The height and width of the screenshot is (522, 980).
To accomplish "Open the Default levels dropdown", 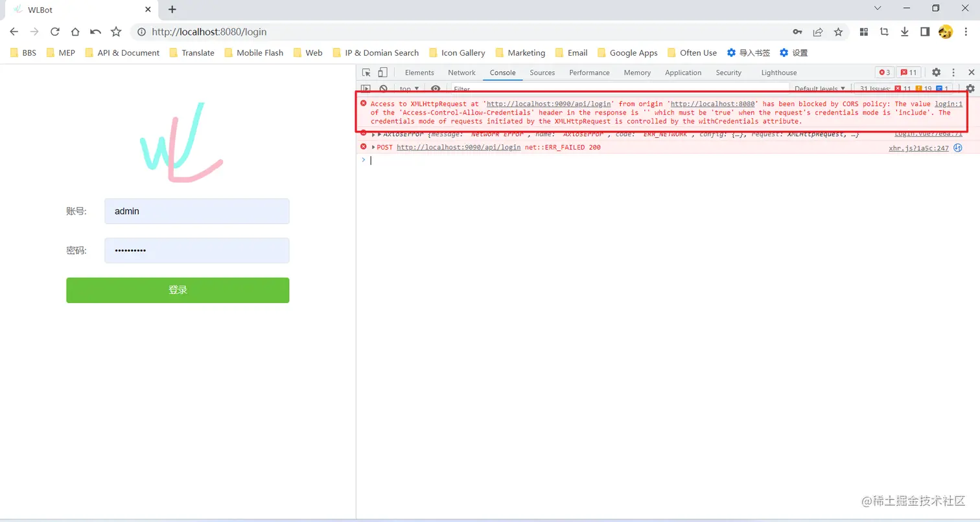I will click(820, 89).
